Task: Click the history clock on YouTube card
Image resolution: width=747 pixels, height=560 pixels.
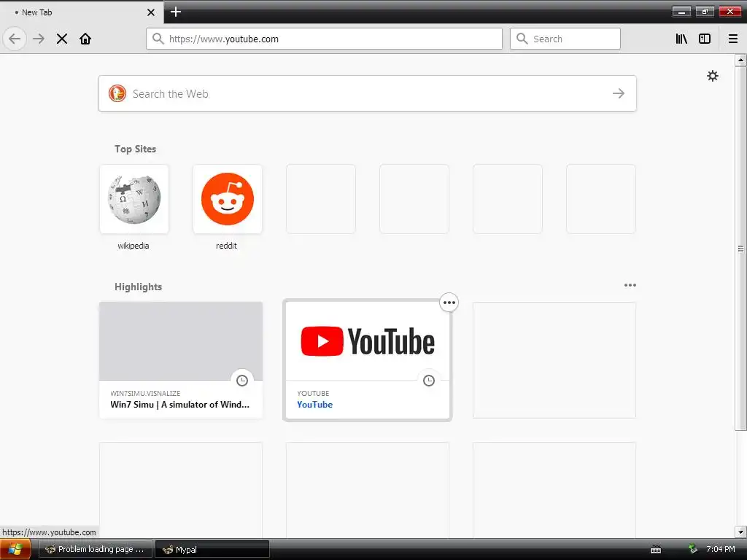Action: coord(429,380)
